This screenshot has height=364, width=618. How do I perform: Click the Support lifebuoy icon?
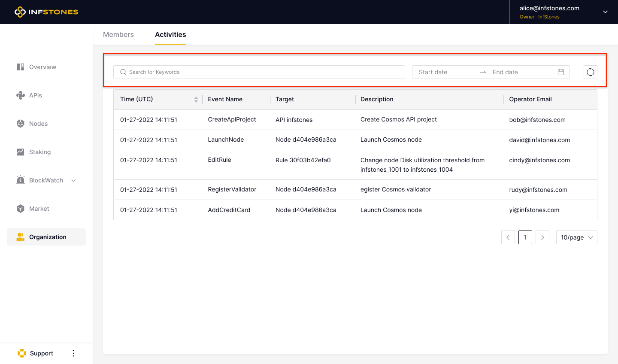click(x=22, y=353)
